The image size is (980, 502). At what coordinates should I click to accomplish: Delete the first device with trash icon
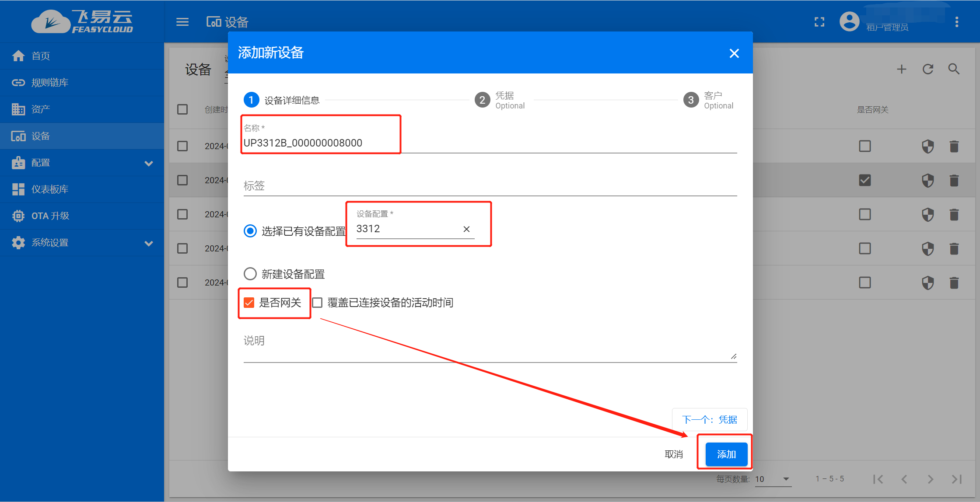[x=954, y=146]
